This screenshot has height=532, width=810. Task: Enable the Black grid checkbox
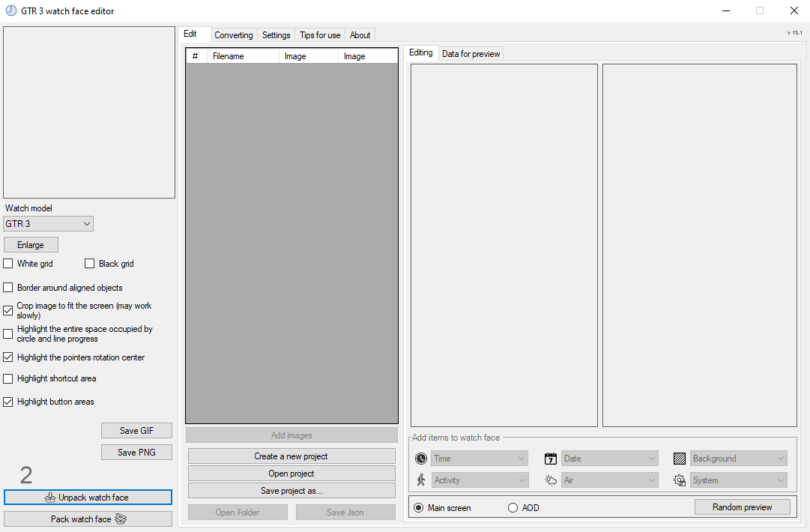[89, 264]
